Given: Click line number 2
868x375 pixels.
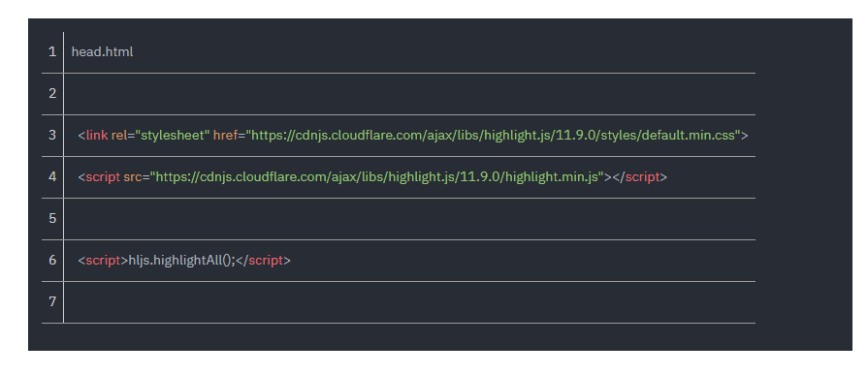Looking at the screenshot, I should pos(52,93).
